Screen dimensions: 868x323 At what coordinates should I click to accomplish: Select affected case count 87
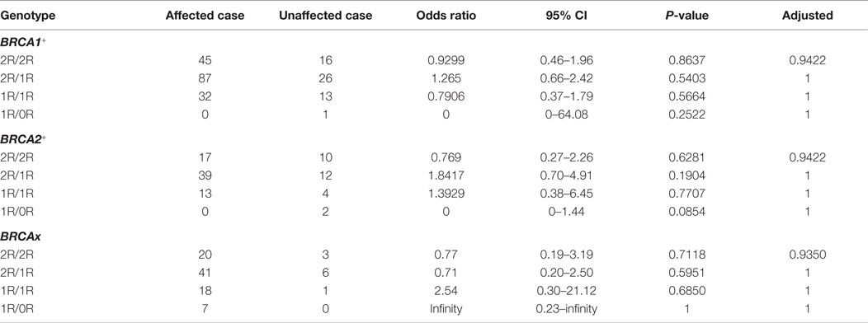[203, 78]
